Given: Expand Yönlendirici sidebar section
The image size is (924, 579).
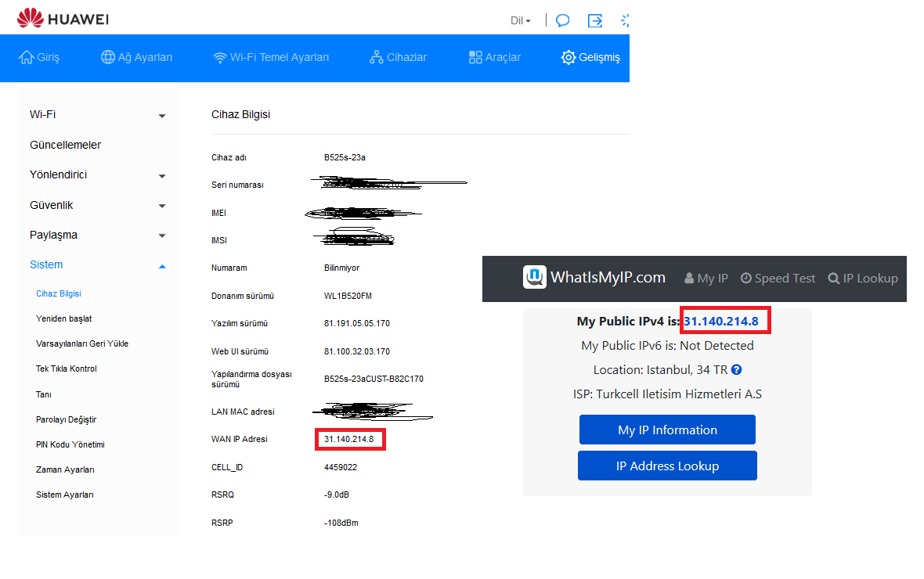Looking at the screenshot, I should (98, 175).
